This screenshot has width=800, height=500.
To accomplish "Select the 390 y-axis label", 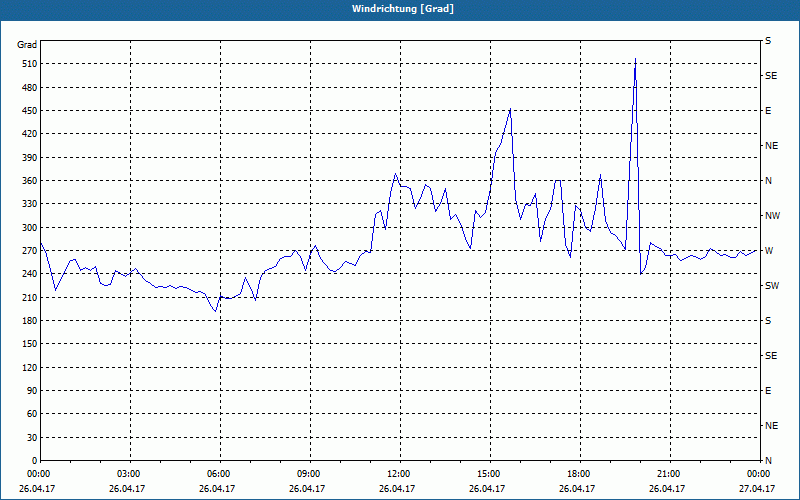I will point(30,158).
